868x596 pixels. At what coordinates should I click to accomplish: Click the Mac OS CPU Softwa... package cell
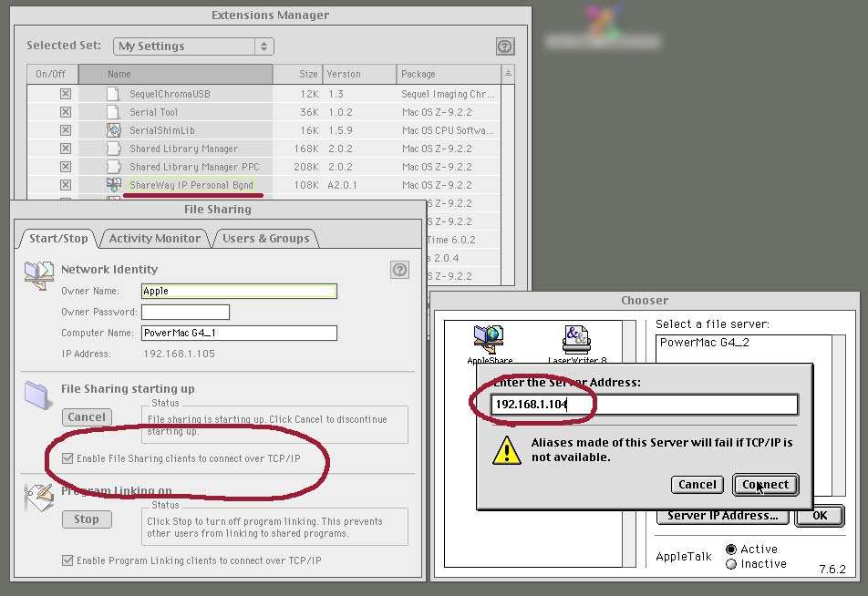pyautogui.click(x=448, y=130)
